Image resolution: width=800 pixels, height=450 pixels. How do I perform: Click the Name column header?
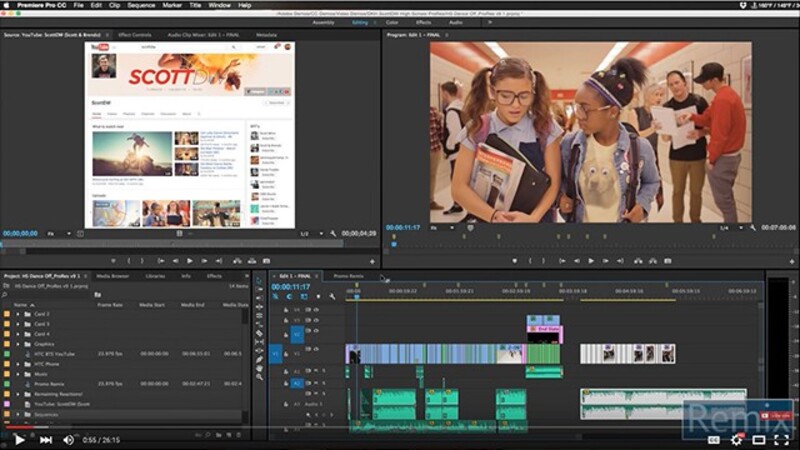[21, 305]
